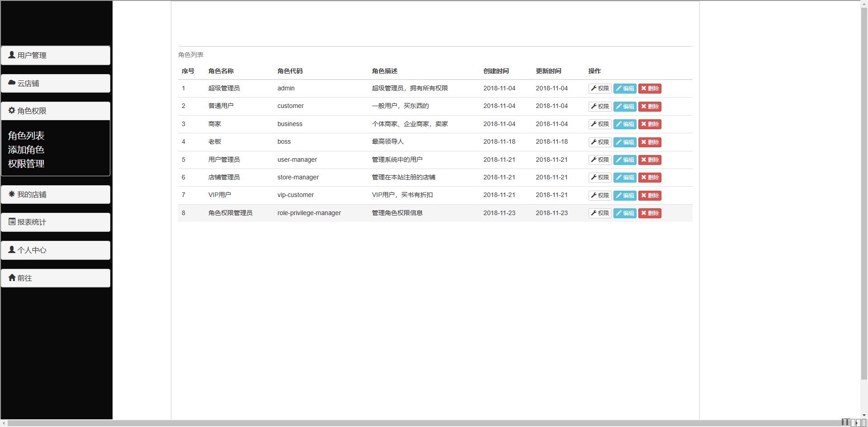Open permissions for the boss role

(600, 142)
